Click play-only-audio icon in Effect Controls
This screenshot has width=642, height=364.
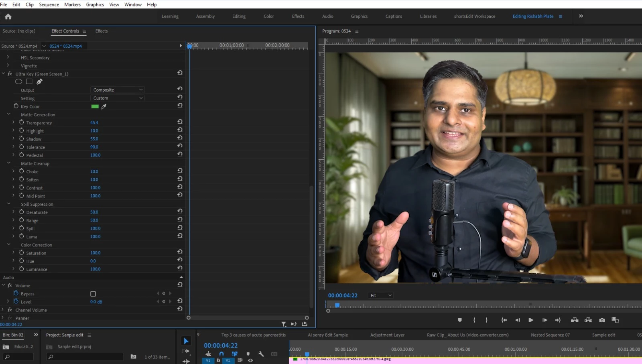click(x=294, y=324)
